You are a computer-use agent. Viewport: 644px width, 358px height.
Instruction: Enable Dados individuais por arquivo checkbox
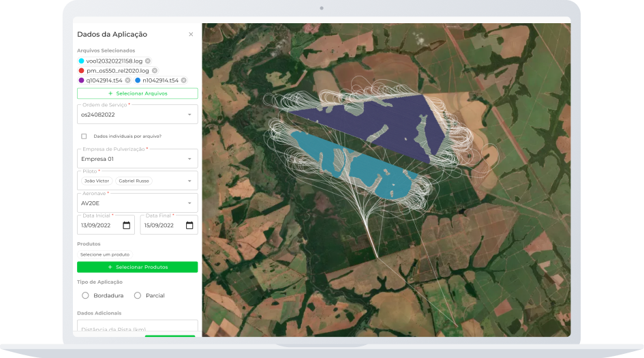[84, 136]
